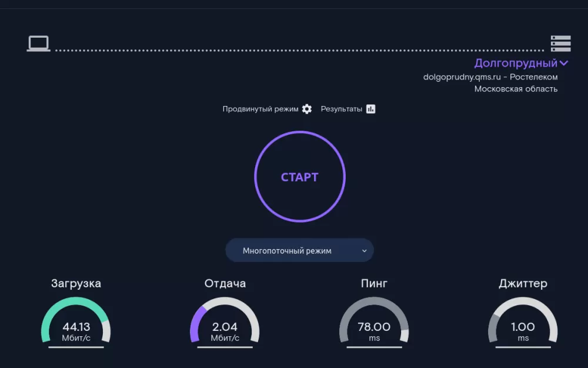Image resolution: width=588 pixels, height=368 pixels.
Task: Click the dolgoprudny.qms.ru - Ростелеком text
Action: point(490,77)
